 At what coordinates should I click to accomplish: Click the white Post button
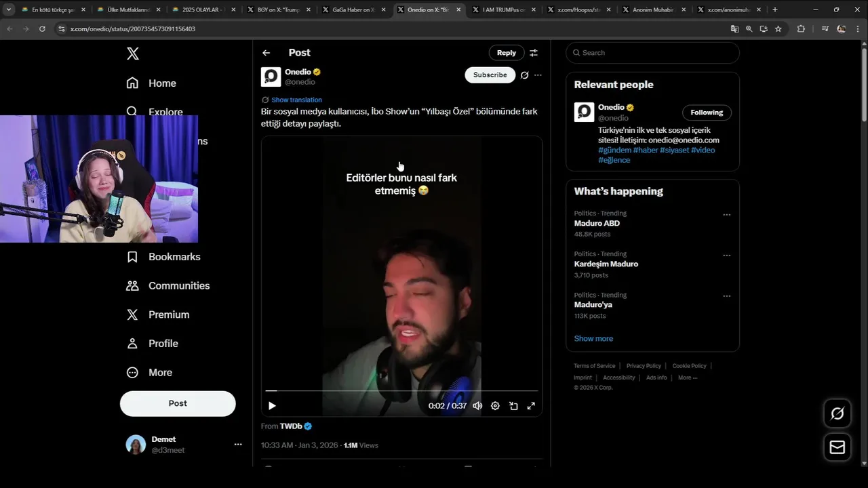(x=178, y=403)
